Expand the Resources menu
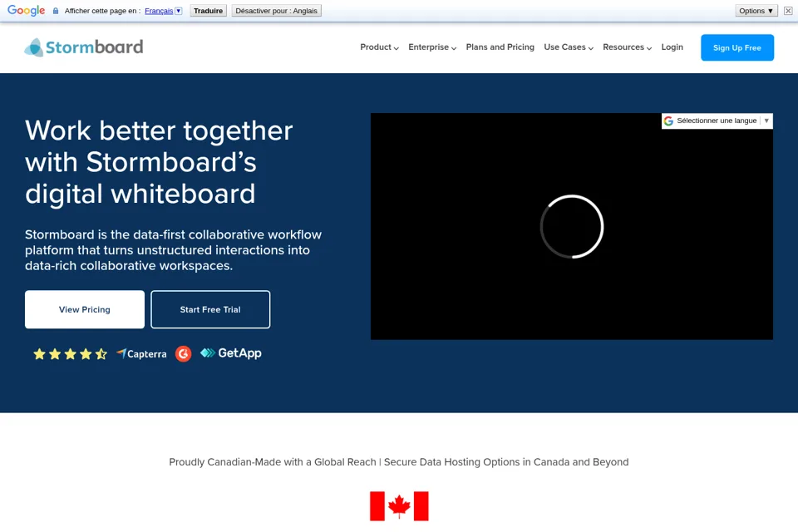Screen dimensions: 798x532 (x=627, y=47)
